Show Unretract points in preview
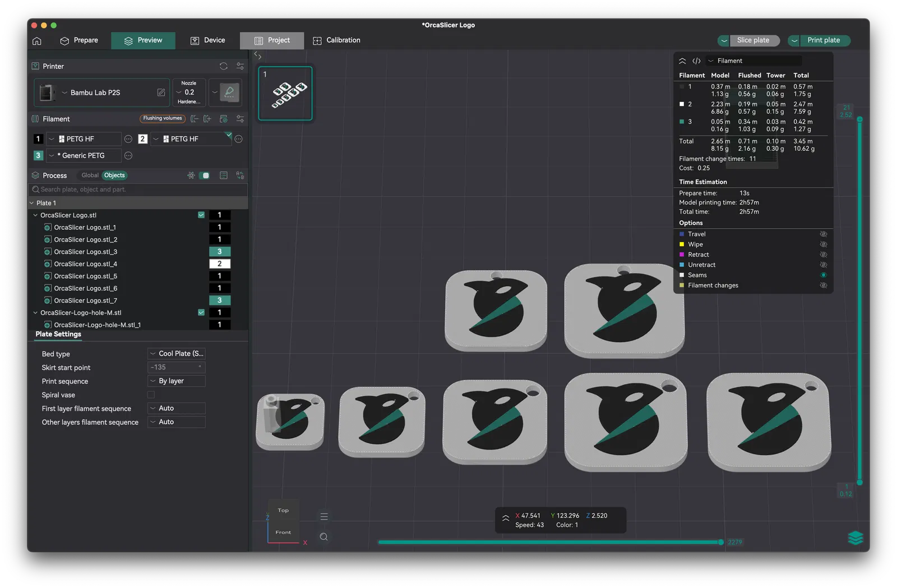Image resolution: width=897 pixels, height=588 pixels. point(824,265)
